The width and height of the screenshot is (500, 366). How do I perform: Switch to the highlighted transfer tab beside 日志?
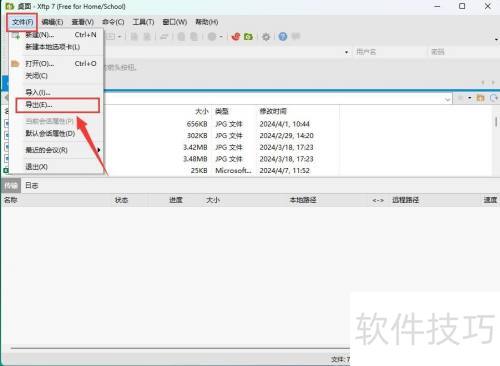point(11,186)
